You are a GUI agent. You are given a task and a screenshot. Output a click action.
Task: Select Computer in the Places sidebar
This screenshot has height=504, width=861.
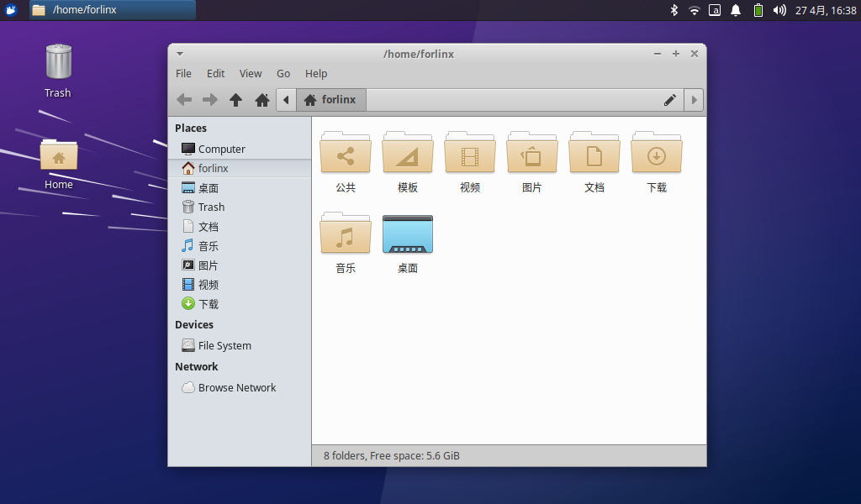point(221,149)
